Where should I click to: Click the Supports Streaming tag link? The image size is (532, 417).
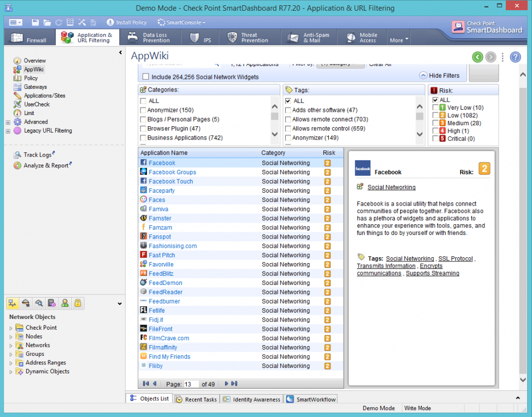pyautogui.click(x=432, y=273)
